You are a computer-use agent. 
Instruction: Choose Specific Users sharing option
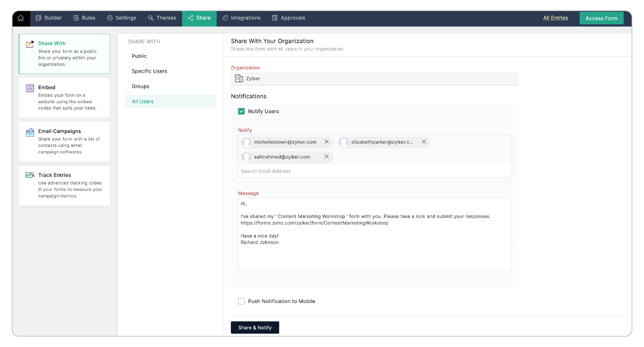click(x=150, y=71)
